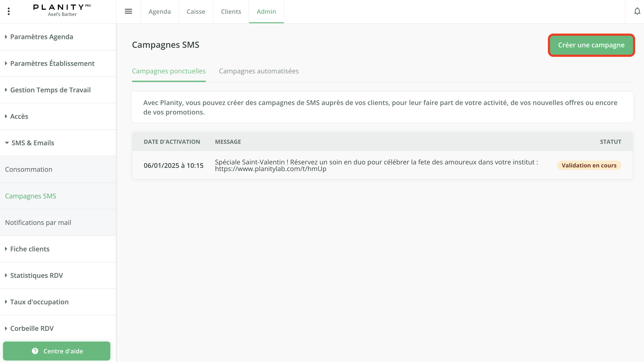Click the Centre d'aide help icon
This screenshot has width=644, height=362.
point(34,351)
